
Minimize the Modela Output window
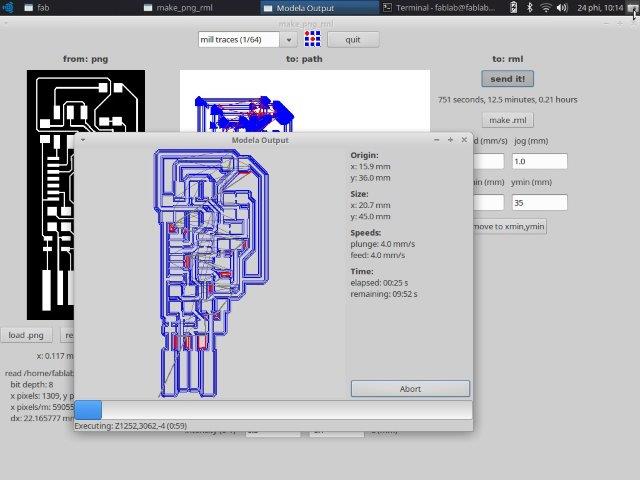[x=437, y=140]
